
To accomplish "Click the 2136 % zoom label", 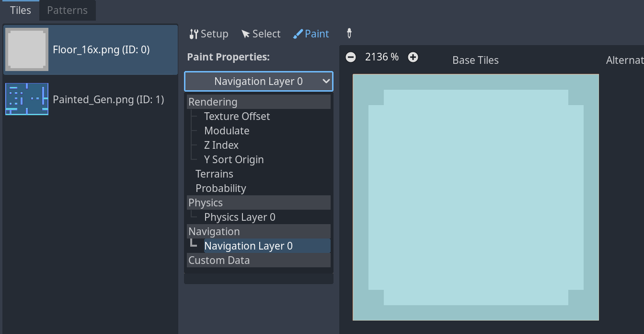I will [381, 57].
